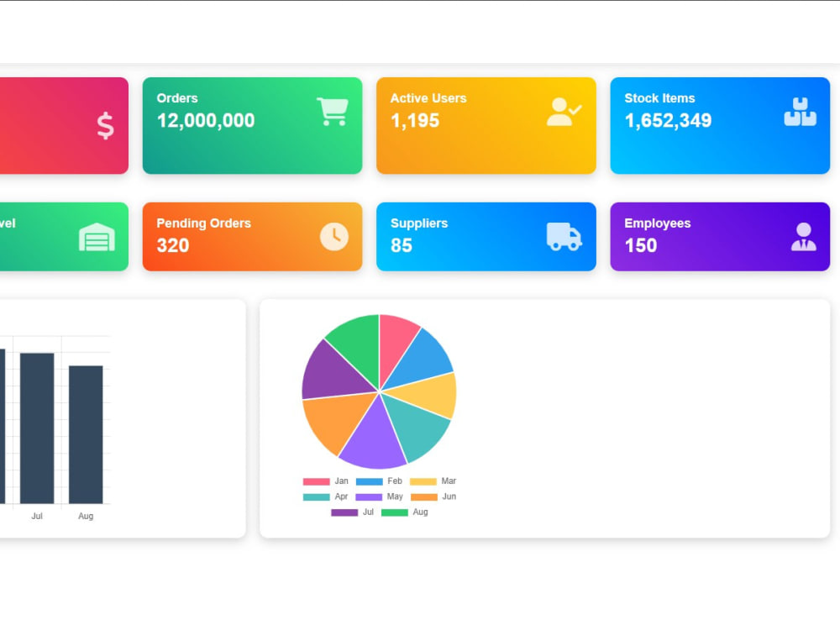The image size is (840, 630).
Task: Select the Pending Orders value 320
Action: click(x=173, y=245)
